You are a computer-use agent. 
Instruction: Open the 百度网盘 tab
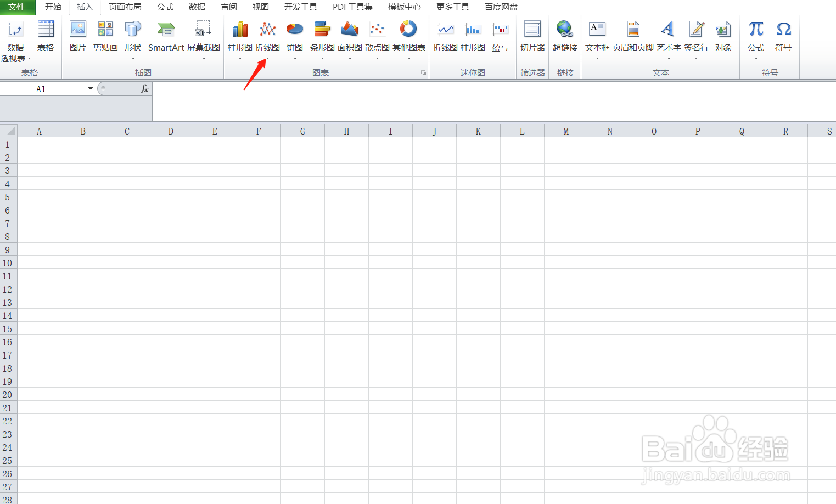point(501,7)
